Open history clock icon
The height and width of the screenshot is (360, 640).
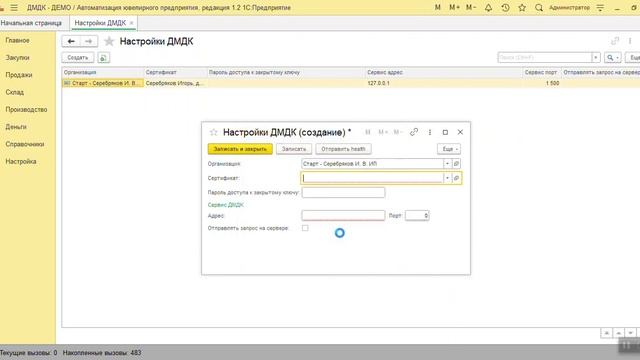[x=505, y=7]
